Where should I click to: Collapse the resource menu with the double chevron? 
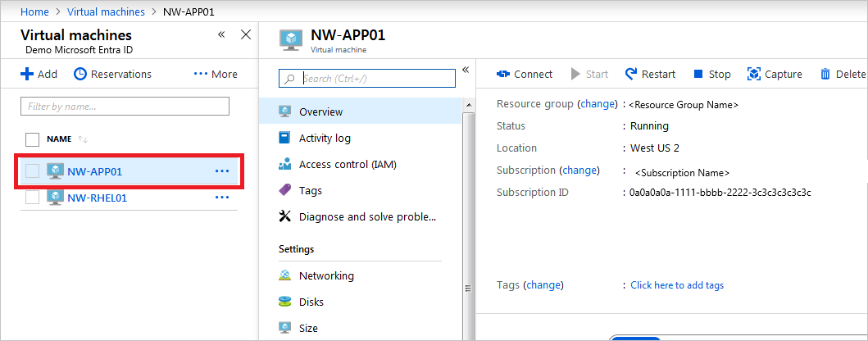pyautogui.click(x=466, y=69)
